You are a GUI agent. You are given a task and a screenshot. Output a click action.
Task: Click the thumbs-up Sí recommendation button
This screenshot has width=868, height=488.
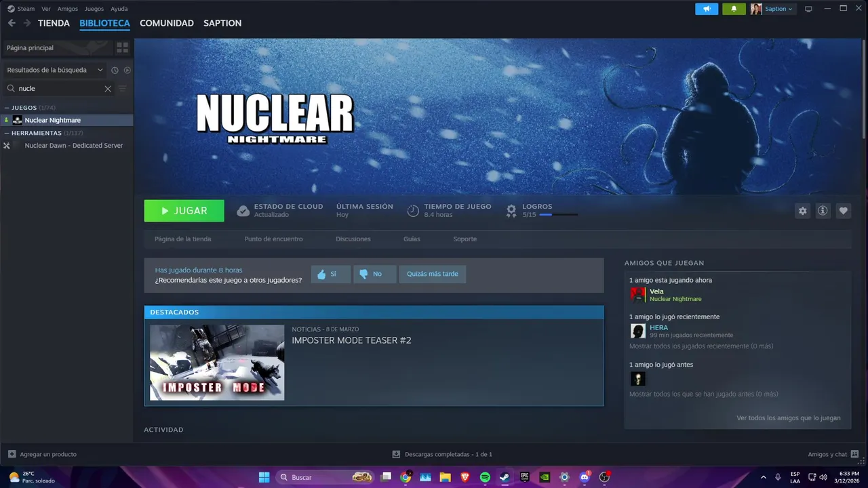(x=330, y=274)
